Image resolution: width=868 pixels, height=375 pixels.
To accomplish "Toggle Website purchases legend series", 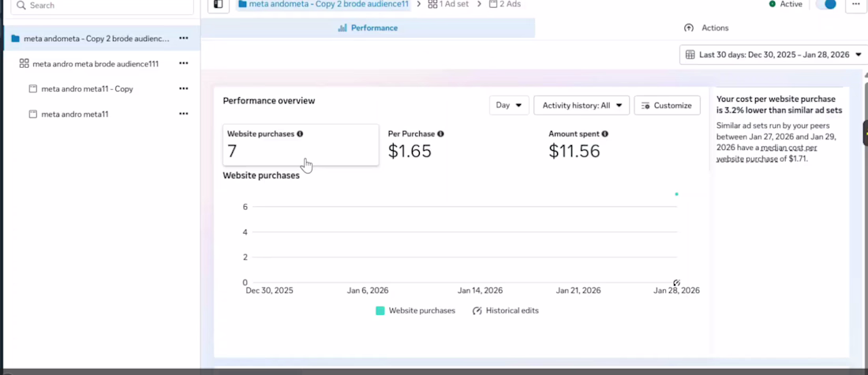I will (x=416, y=311).
